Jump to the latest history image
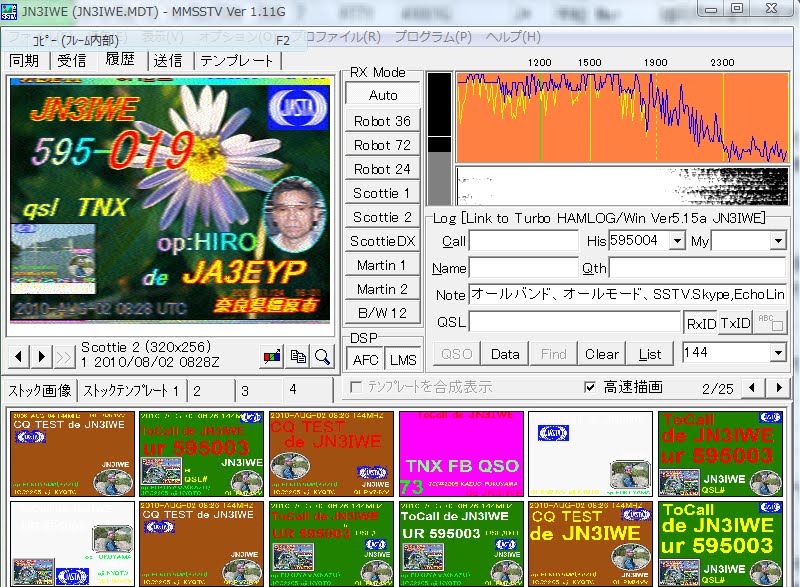 coord(64,355)
